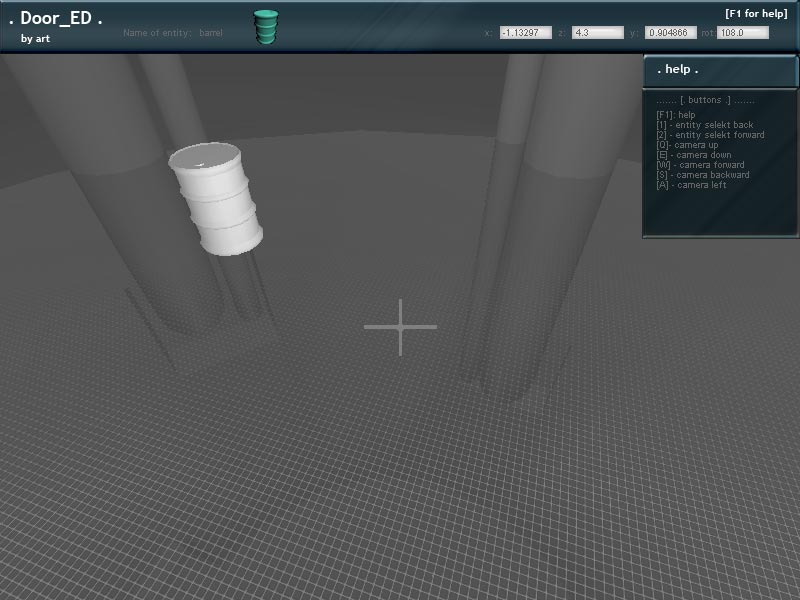Click the '. help .' panel header
Image resolution: width=800 pixels, height=600 pixels.
pos(678,70)
